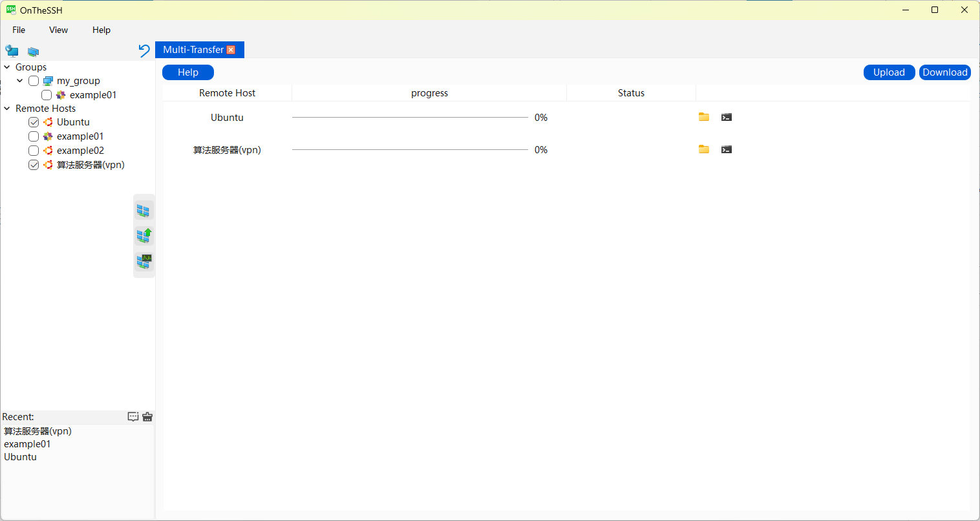The height and width of the screenshot is (521, 980).
Task: Click the clear recent list icon
Action: 147,417
